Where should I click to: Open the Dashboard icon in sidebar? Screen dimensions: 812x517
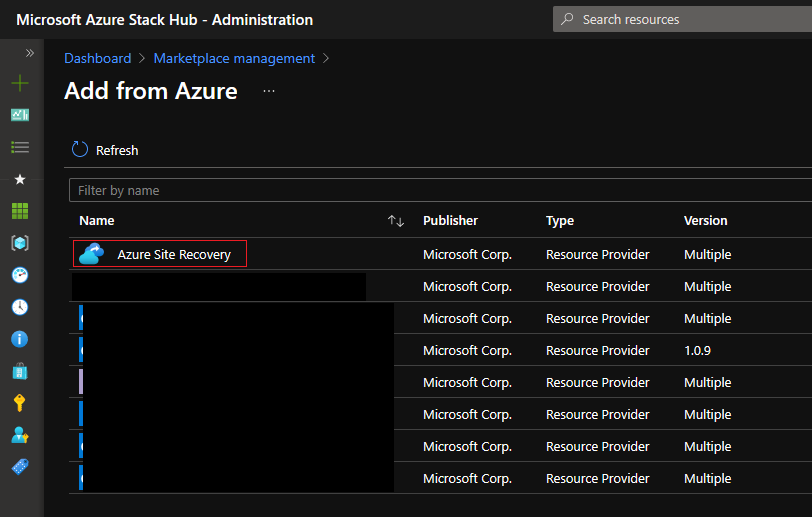(x=20, y=115)
